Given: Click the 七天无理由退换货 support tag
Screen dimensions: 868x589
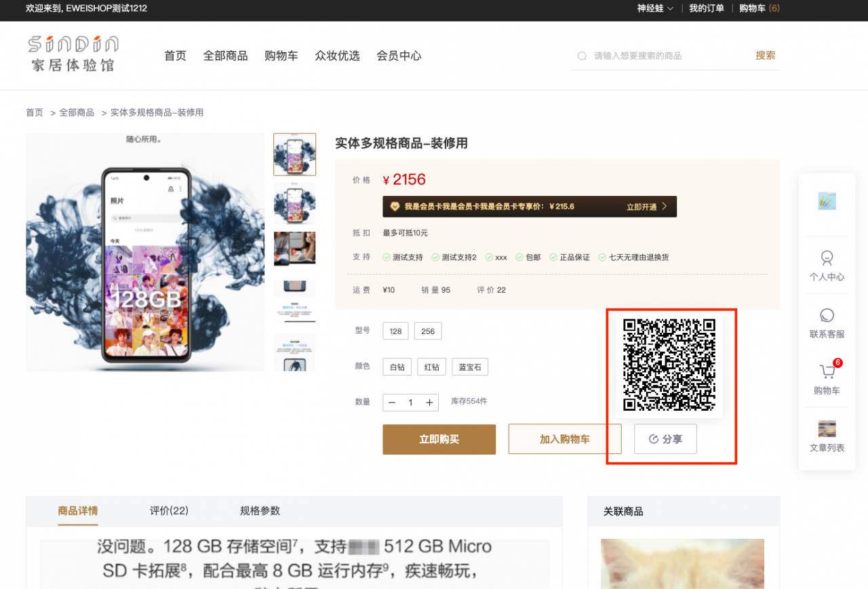Looking at the screenshot, I should click(x=633, y=258).
